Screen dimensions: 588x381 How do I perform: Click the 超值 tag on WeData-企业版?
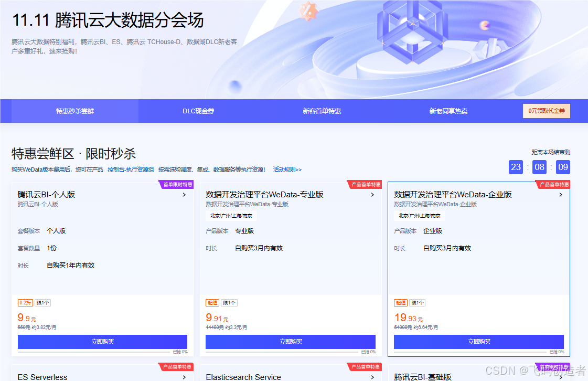point(401,303)
